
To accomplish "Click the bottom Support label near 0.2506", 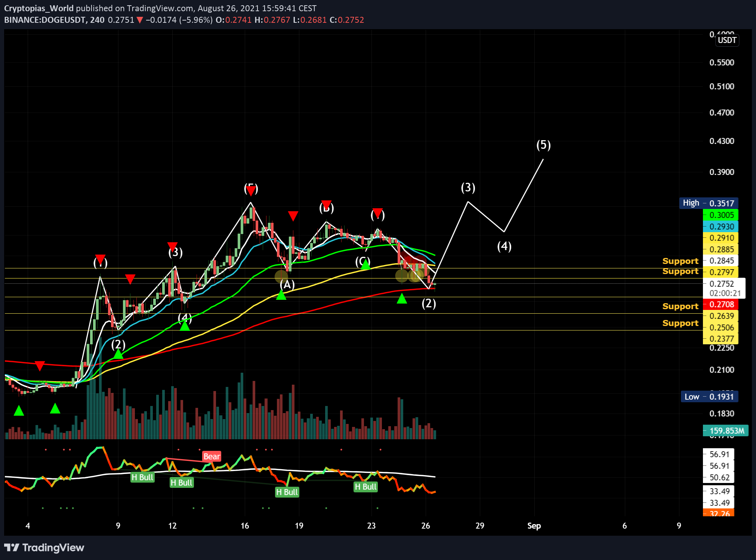I will (x=680, y=323).
